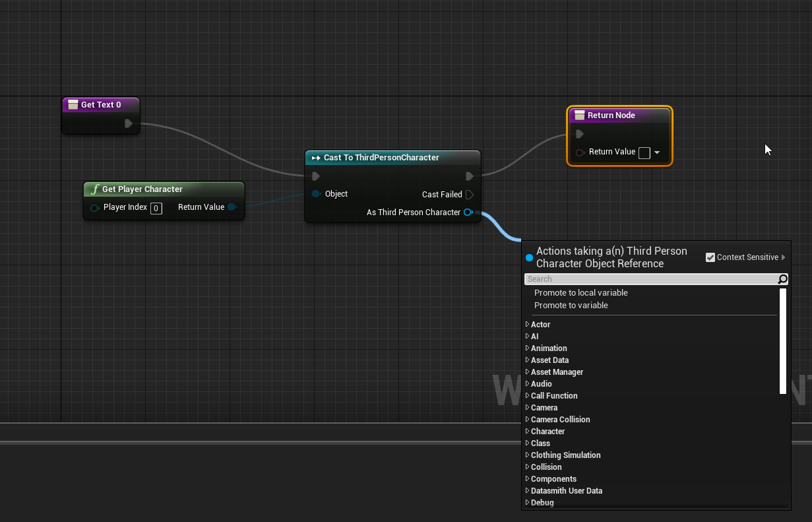Click the Cast node's execution input pin
This screenshot has height=522, width=812.
click(316, 176)
